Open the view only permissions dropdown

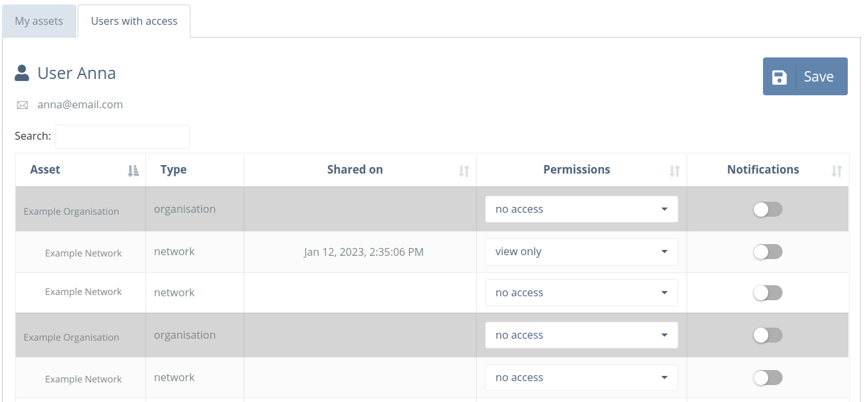pos(581,251)
